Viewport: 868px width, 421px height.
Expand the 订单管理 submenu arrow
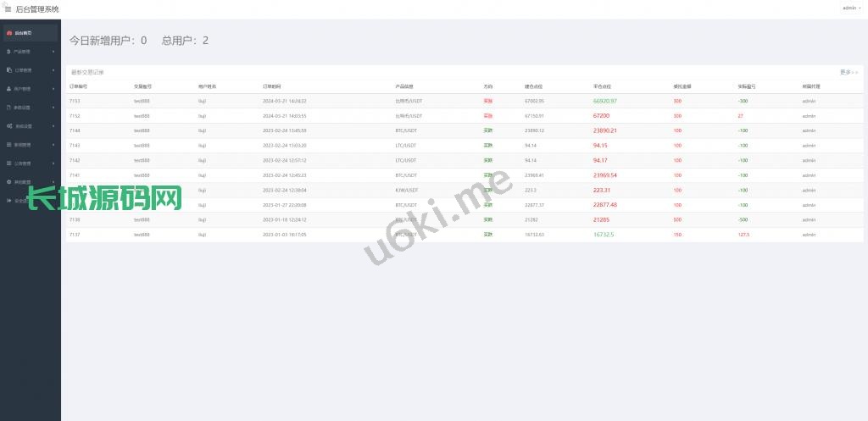[x=53, y=70]
